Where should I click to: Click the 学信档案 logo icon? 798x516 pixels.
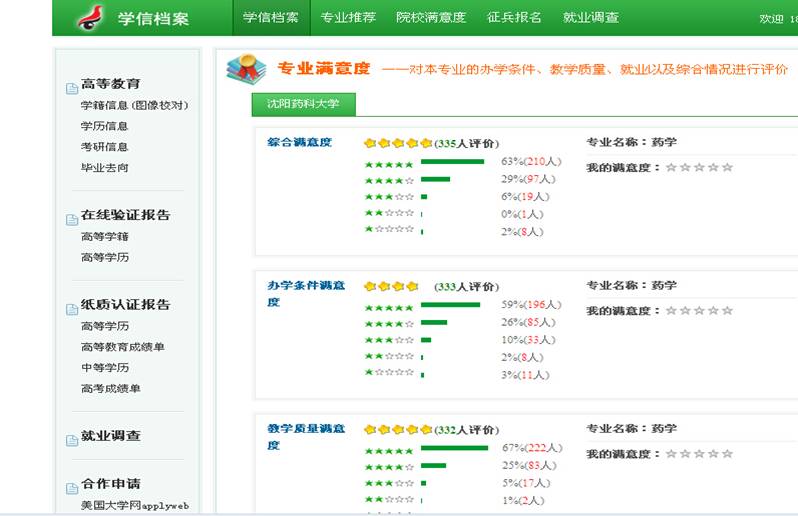tap(90, 18)
